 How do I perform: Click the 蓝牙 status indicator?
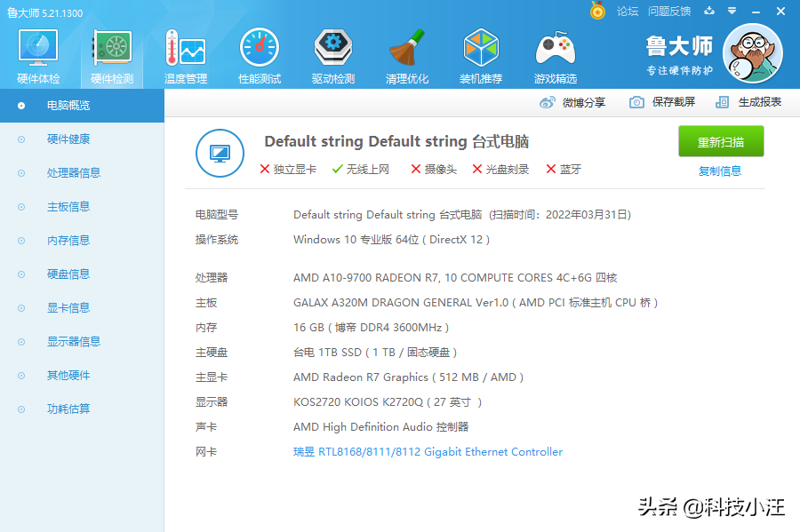point(564,169)
